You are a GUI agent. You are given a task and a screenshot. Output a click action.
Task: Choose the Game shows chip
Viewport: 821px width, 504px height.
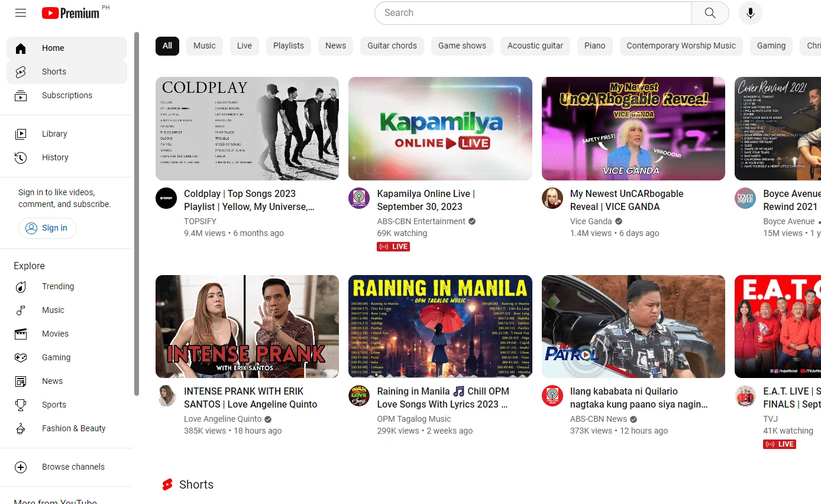tap(462, 46)
